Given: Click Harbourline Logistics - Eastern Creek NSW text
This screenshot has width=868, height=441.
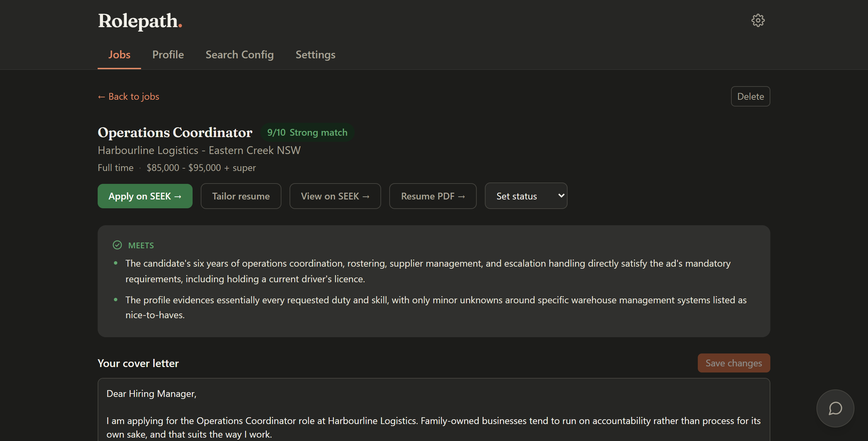Looking at the screenshot, I should point(199,150).
